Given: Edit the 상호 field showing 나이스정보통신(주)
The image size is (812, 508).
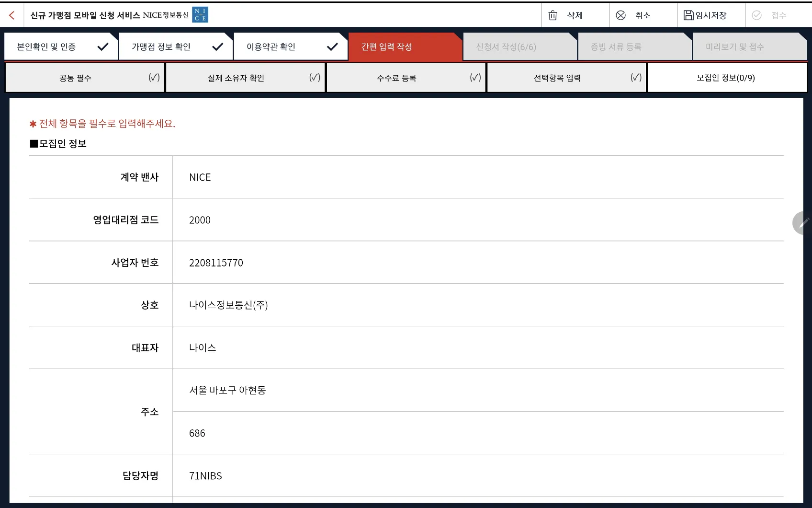Looking at the screenshot, I should (478, 305).
